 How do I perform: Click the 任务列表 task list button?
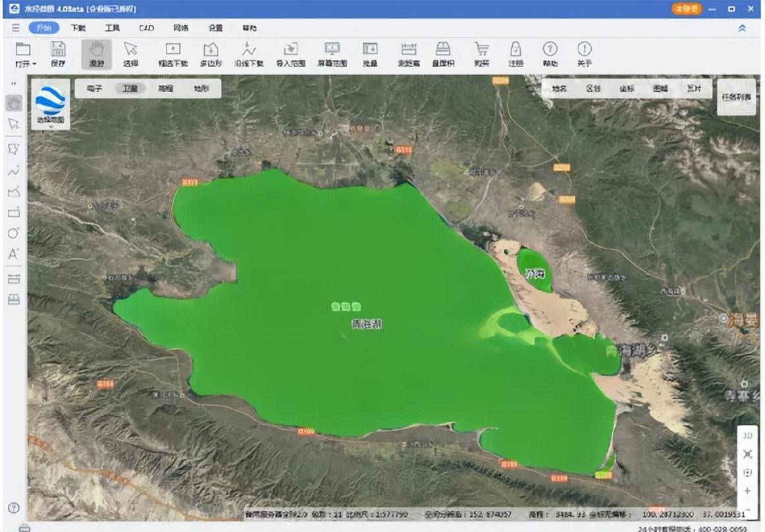[x=736, y=97]
